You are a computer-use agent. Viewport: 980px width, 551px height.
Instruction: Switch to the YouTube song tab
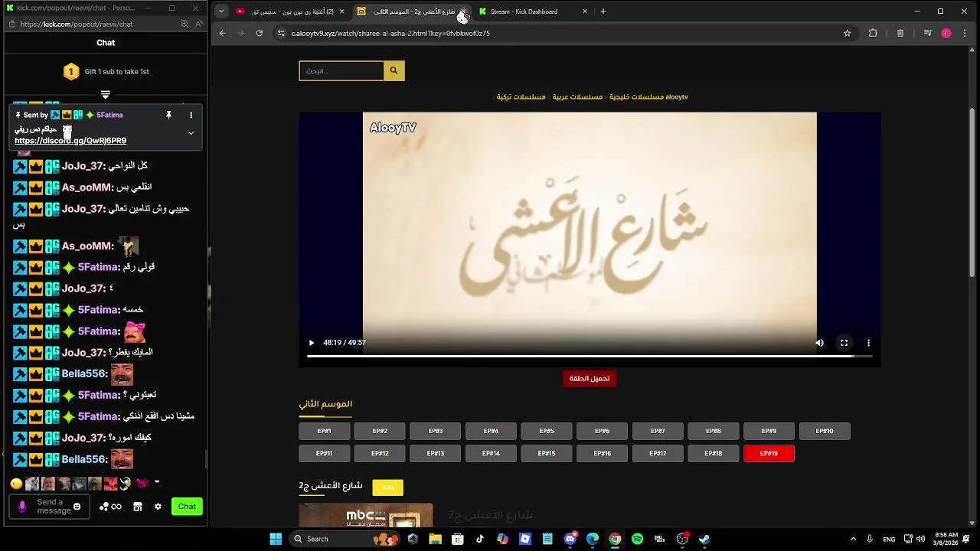tap(291, 11)
